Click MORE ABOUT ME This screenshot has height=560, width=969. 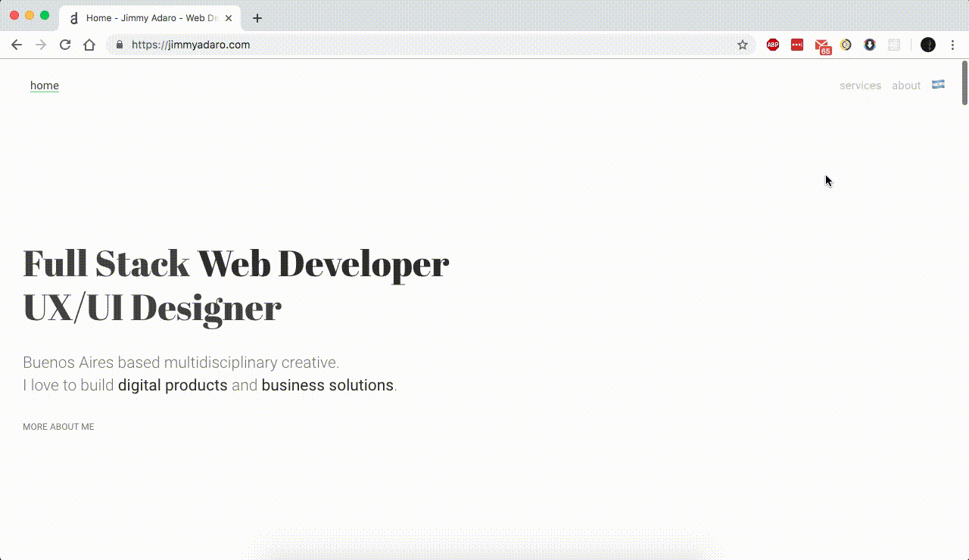point(58,426)
